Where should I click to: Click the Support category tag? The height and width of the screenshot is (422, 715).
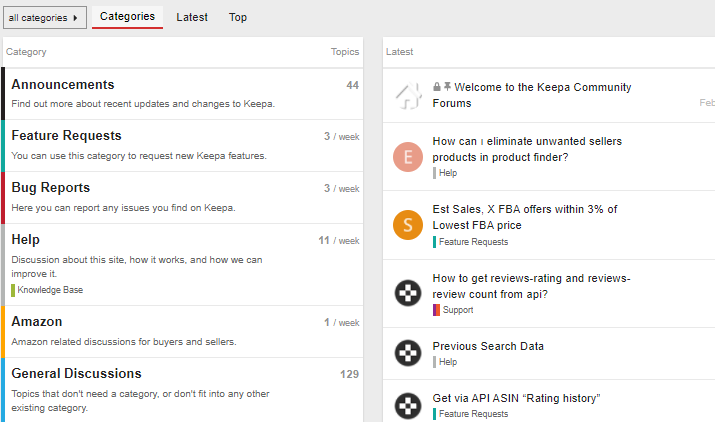[453, 310]
